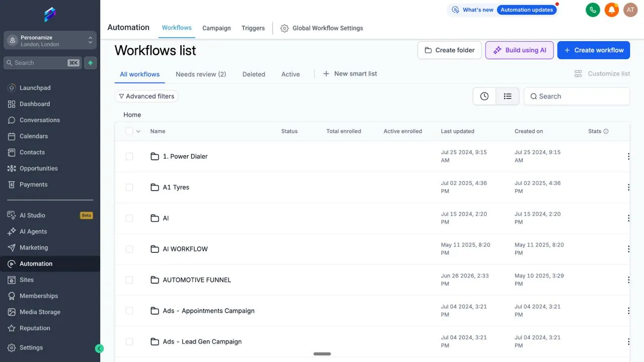
Task: Sort by Last updated column header
Action: click(457, 131)
